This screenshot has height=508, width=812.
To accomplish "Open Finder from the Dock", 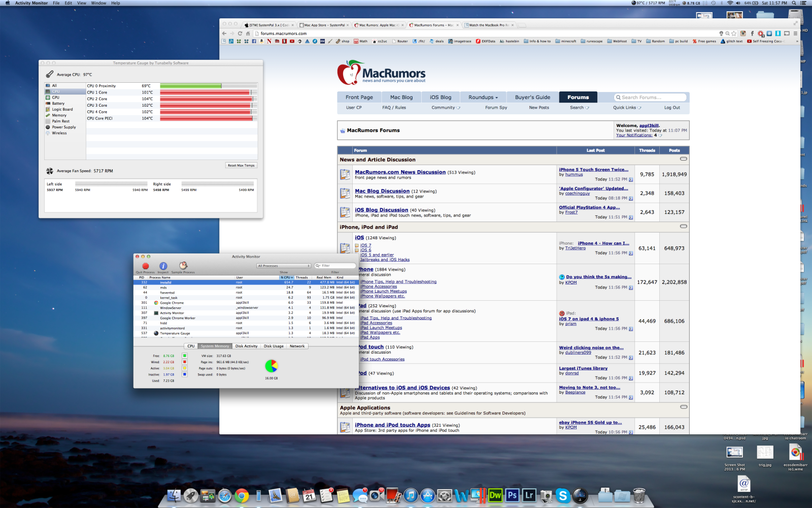I will 174,495.
